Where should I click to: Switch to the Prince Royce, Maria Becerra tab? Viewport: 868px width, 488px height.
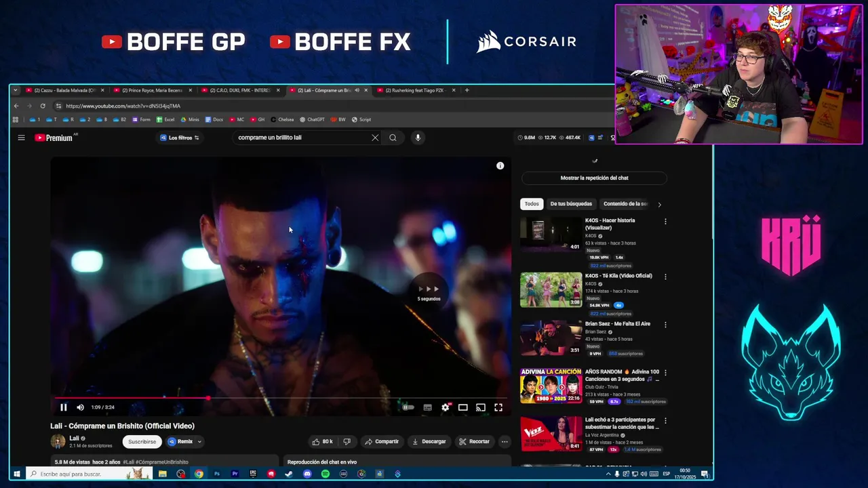point(153,90)
